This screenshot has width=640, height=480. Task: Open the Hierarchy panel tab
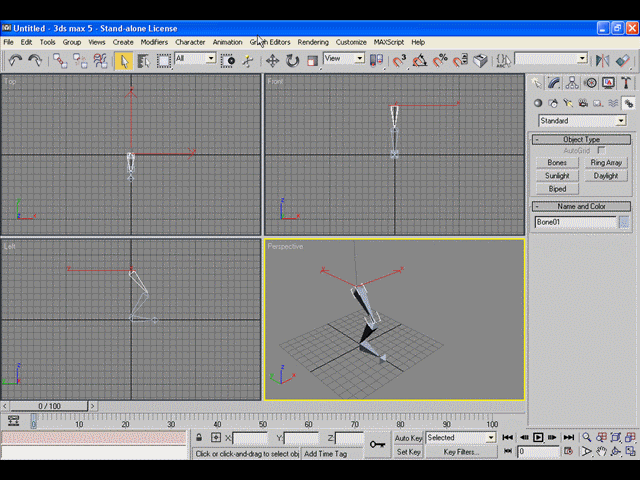pyautogui.click(x=572, y=83)
